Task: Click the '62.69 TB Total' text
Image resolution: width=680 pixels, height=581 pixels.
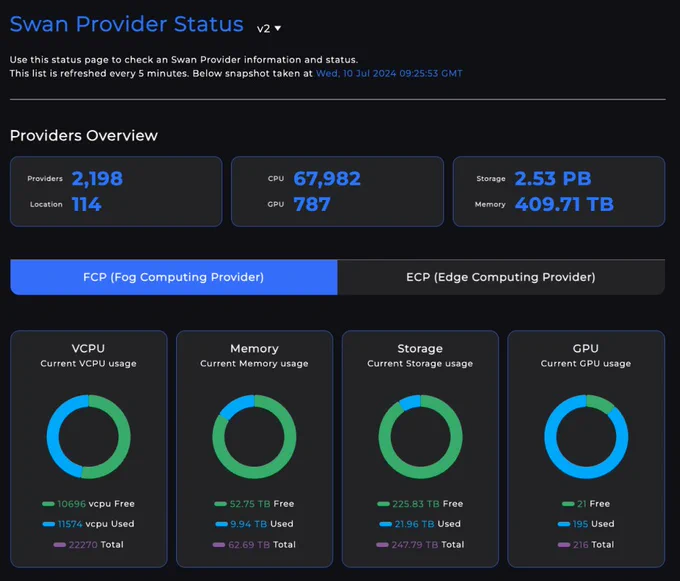Action: pyautogui.click(x=262, y=545)
